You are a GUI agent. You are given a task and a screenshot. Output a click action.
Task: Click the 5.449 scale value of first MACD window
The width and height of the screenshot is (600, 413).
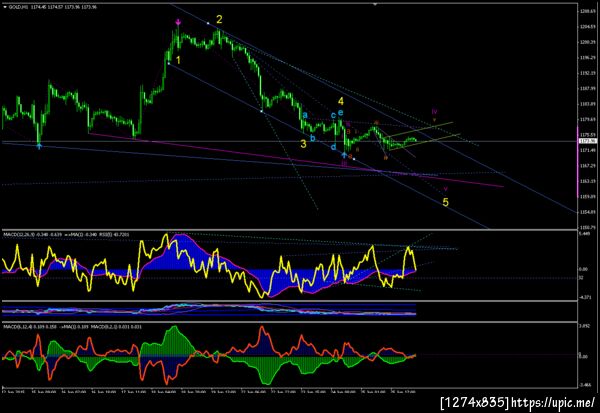583,233
